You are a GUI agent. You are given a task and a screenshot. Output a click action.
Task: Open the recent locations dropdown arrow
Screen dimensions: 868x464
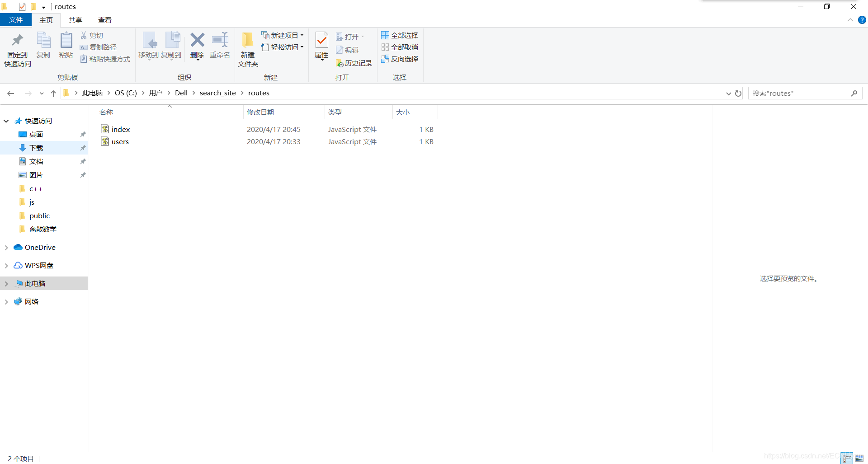[42, 94]
